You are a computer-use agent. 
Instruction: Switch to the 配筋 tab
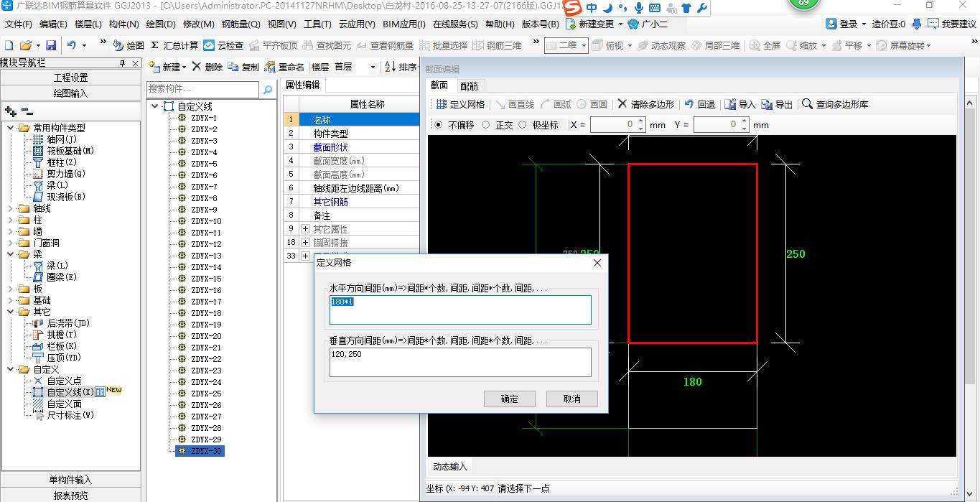(469, 85)
